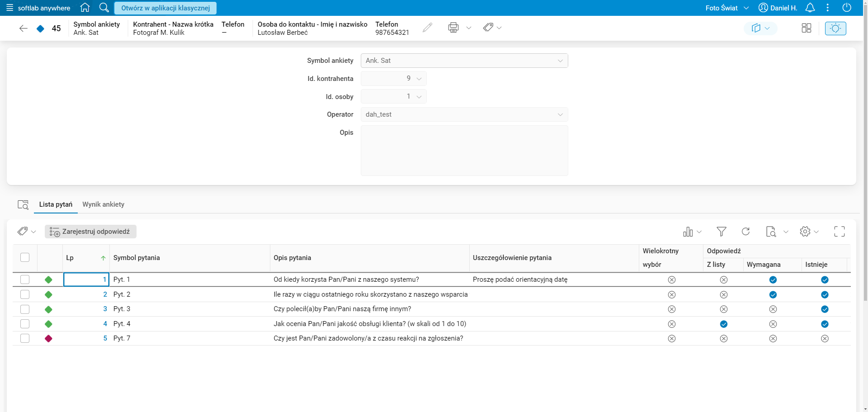The image size is (868, 412).
Task: Toggle Wymagana indicator for Pyt. 1
Action: click(773, 280)
